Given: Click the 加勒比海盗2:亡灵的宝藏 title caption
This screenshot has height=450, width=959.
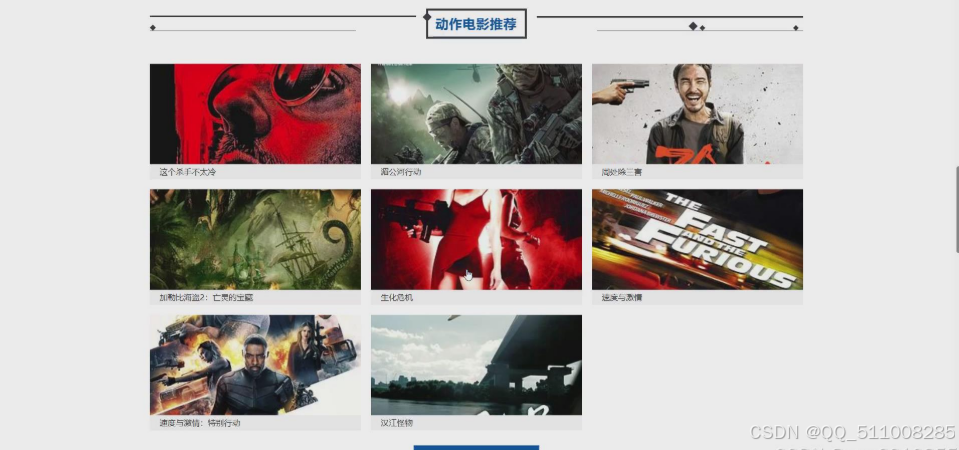Looking at the screenshot, I should (x=206, y=298).
